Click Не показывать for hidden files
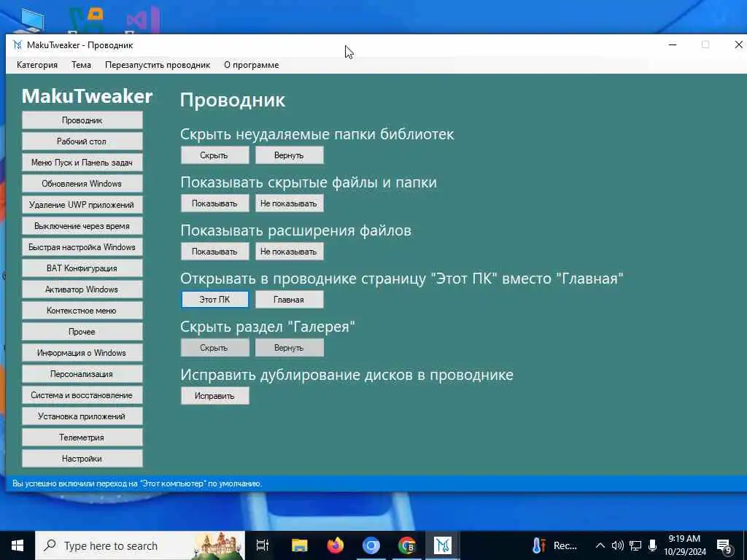747x560 pixels. 289,203
